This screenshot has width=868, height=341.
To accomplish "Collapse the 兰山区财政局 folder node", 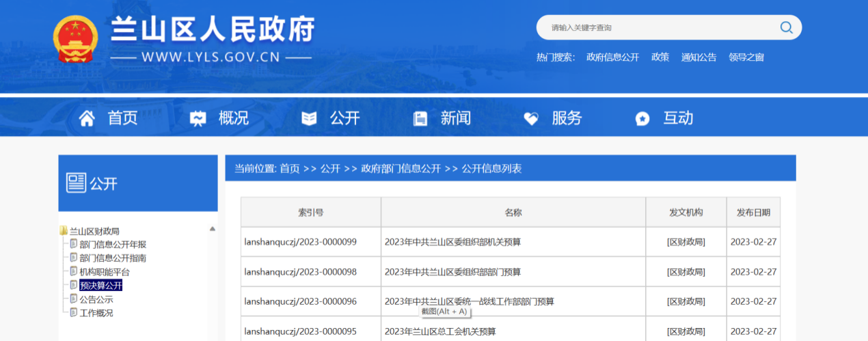I will 63,231.
